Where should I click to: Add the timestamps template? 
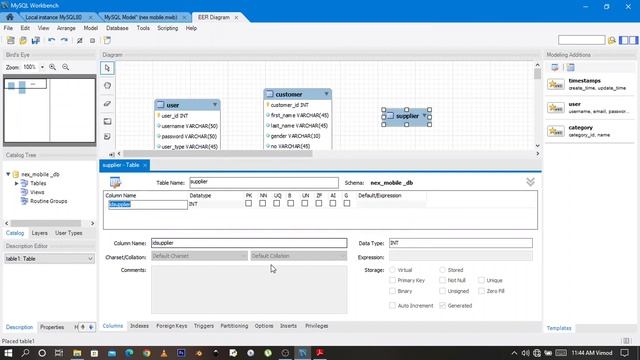click(590, 84)
